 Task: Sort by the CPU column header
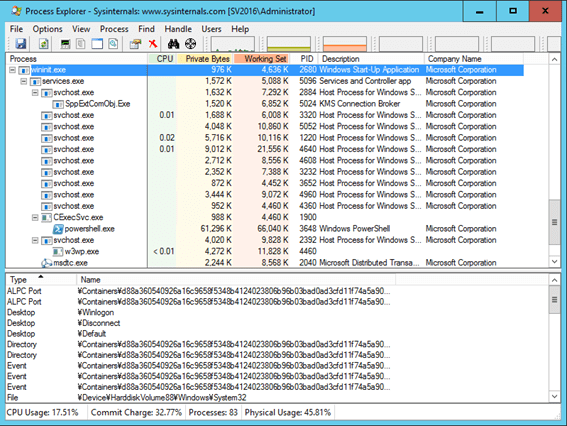coord(162,59)
